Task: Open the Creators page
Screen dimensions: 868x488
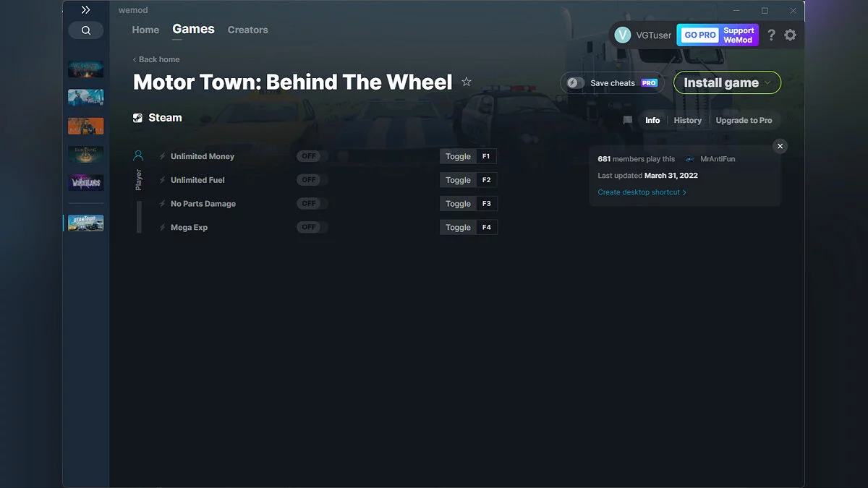Action: (x=247, y=30)
